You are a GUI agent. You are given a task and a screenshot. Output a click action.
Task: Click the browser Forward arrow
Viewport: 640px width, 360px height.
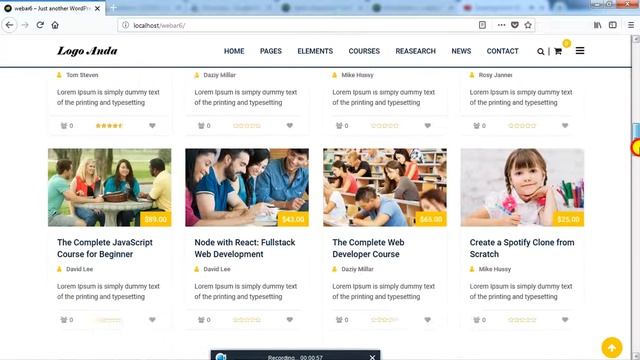pos(25,25)
